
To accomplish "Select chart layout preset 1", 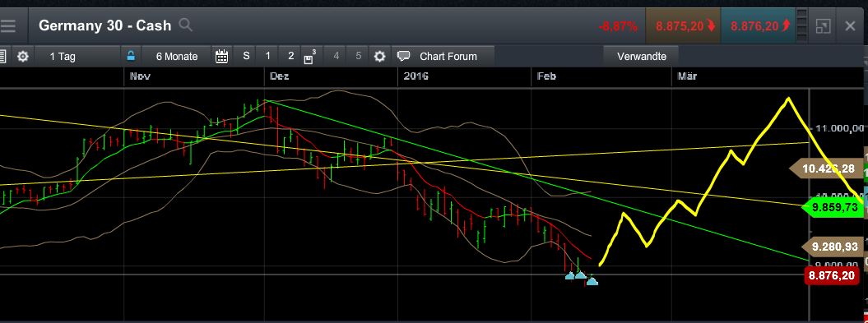I will tap(268, 56).
